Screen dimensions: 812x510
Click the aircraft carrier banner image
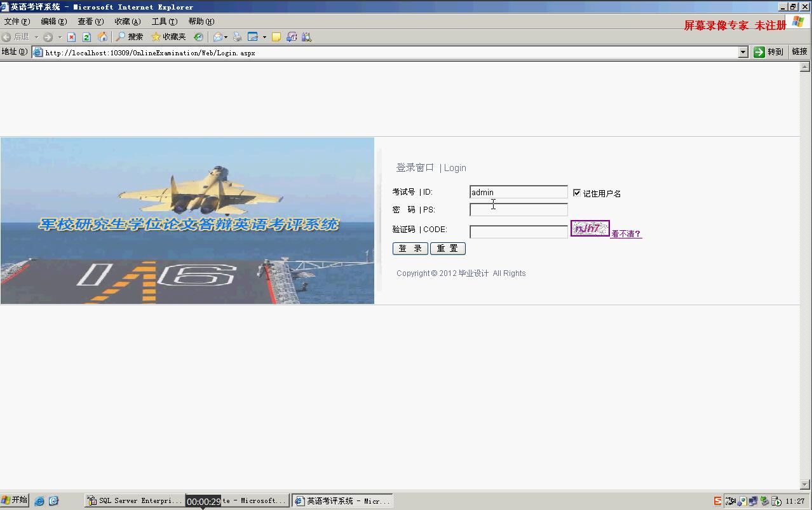coord(187,221)
